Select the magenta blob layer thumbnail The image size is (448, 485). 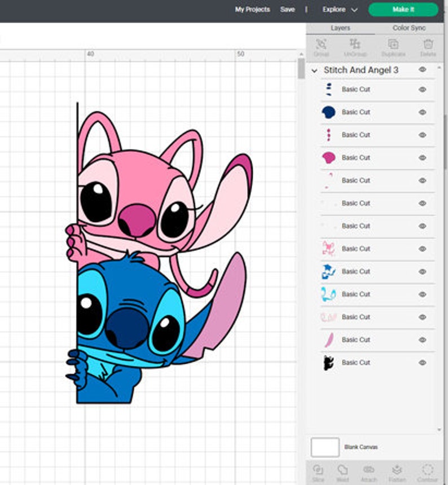[328, 158]
